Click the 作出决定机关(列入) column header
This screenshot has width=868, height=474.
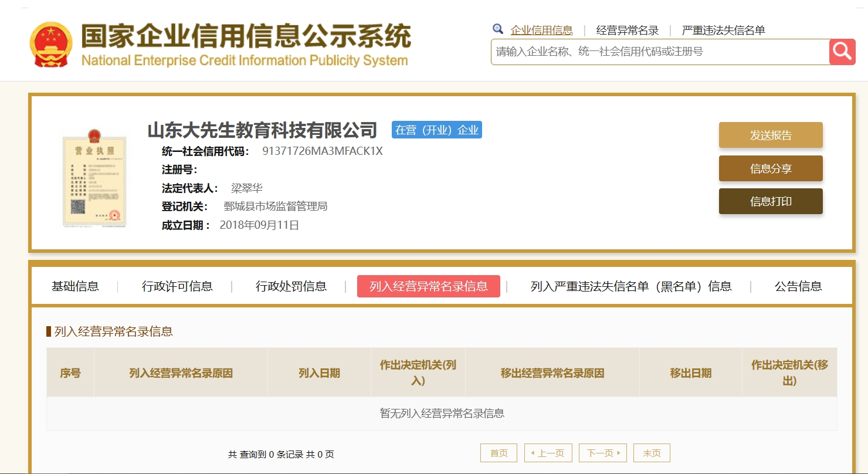click(x=418, y=373)
